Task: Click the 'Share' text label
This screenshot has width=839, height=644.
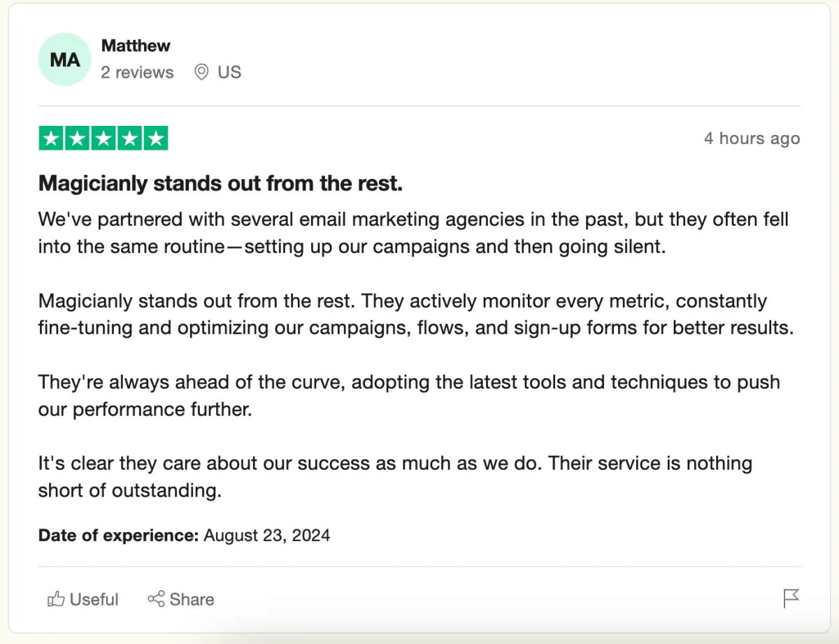Action: click(x=192, y=599)
